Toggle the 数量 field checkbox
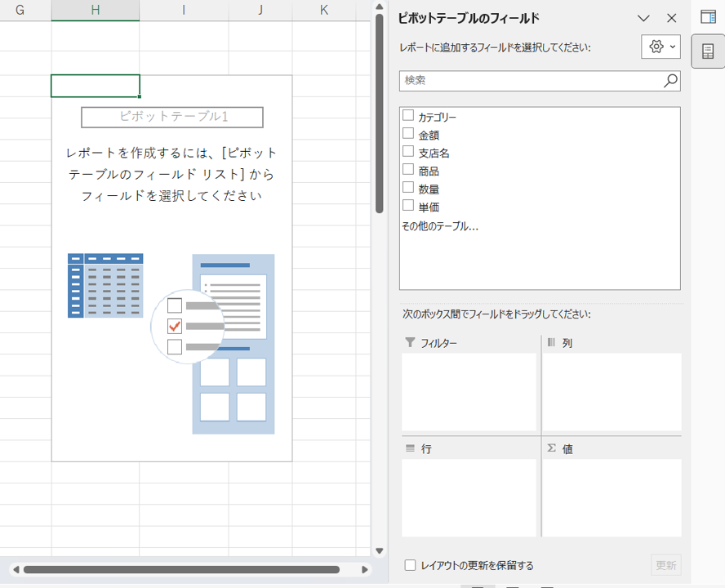 pyautogui.click(x=408, y=188)
